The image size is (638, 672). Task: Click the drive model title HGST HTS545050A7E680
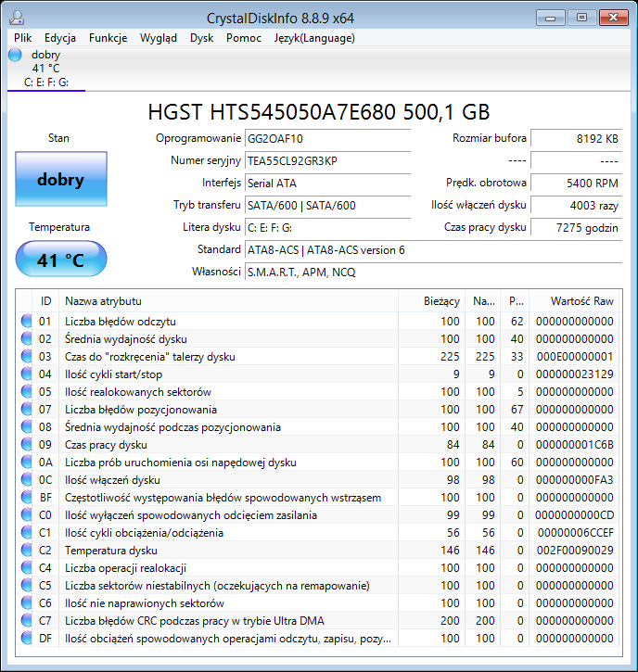(319, 112)
